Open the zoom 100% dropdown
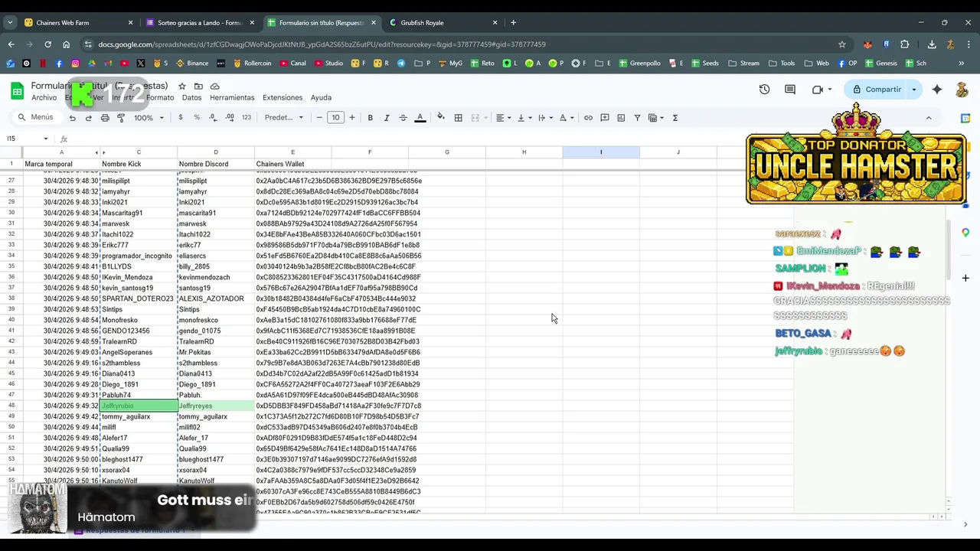 (x=149, y=118)
